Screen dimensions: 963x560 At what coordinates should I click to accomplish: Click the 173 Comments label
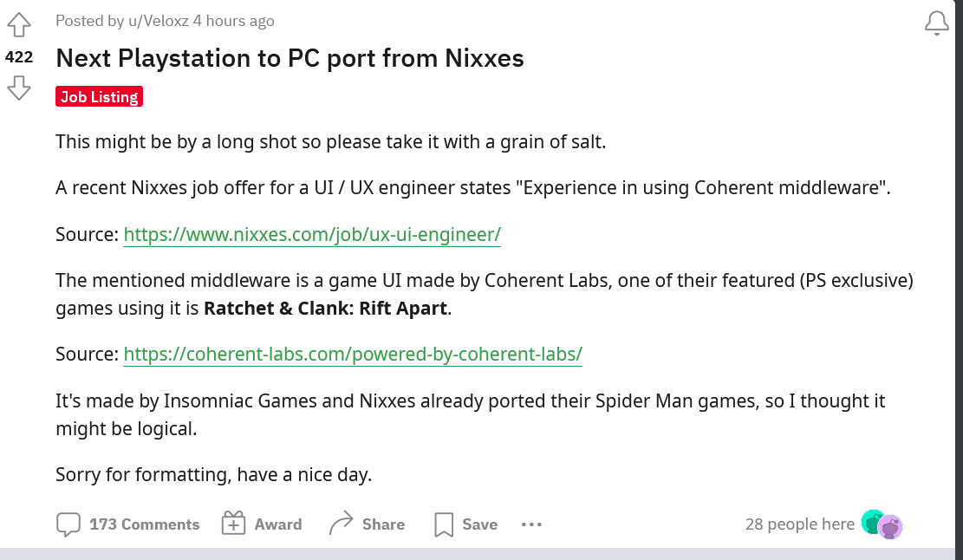(145, 524)
